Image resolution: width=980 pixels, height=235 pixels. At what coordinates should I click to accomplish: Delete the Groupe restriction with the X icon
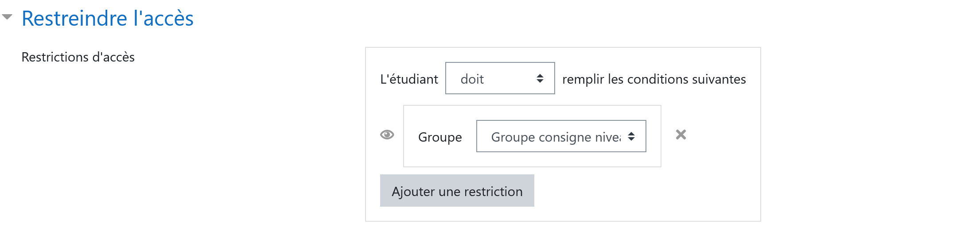(x=681, y=135)
